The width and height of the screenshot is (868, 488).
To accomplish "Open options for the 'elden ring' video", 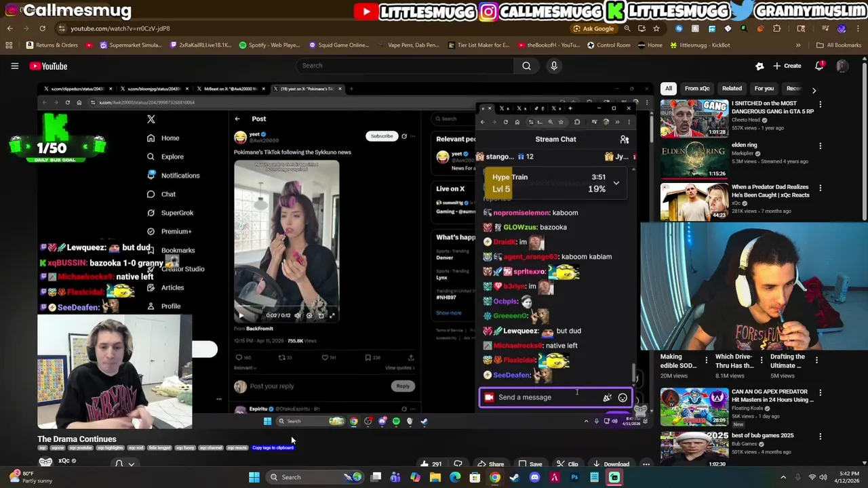I will [x=820, y=146].
